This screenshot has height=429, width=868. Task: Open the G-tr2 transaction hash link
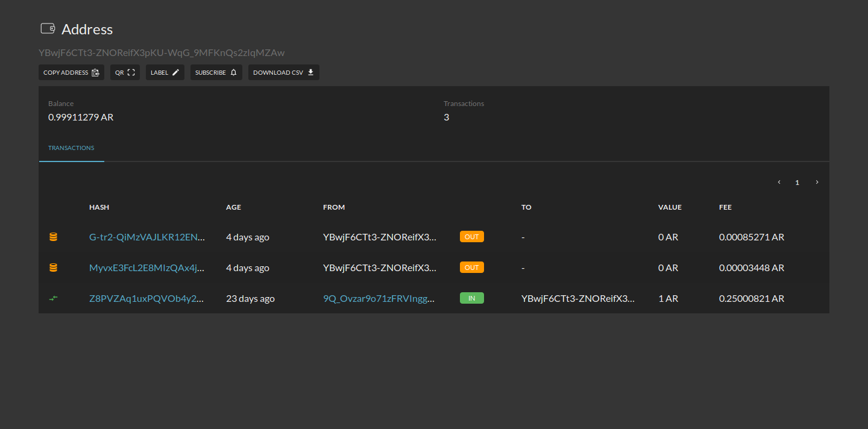coord(146,237)
